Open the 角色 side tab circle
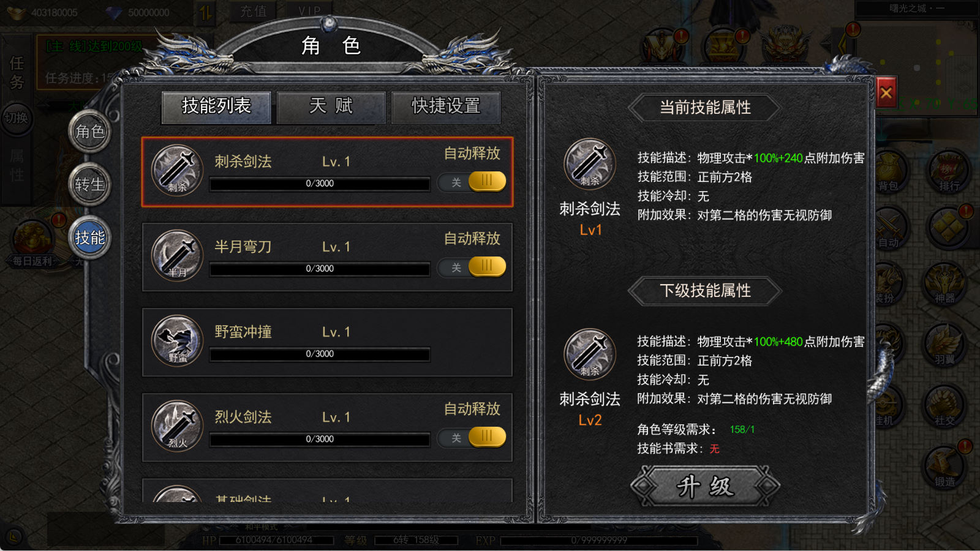The width and height of the screenshot is (980, 551). tap(89, 131)
